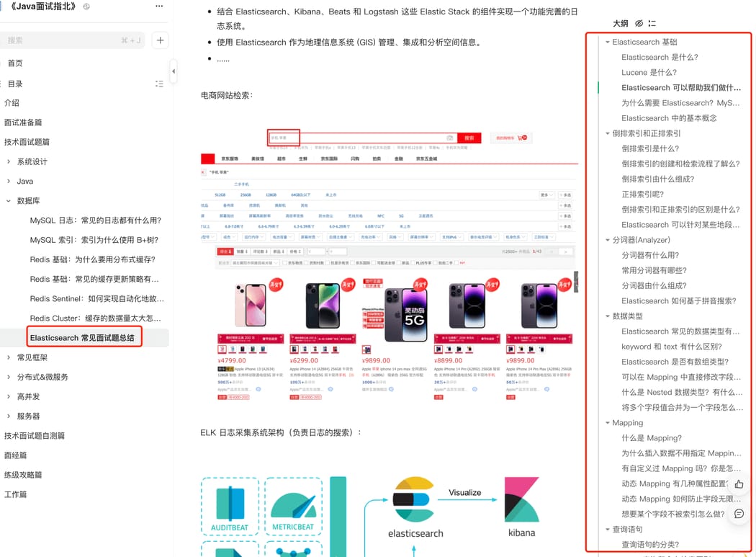The image size is (756, 557).
Task: Jump to keyword 和 text 有什么区别? heading
Action: [x=671, y=347]
